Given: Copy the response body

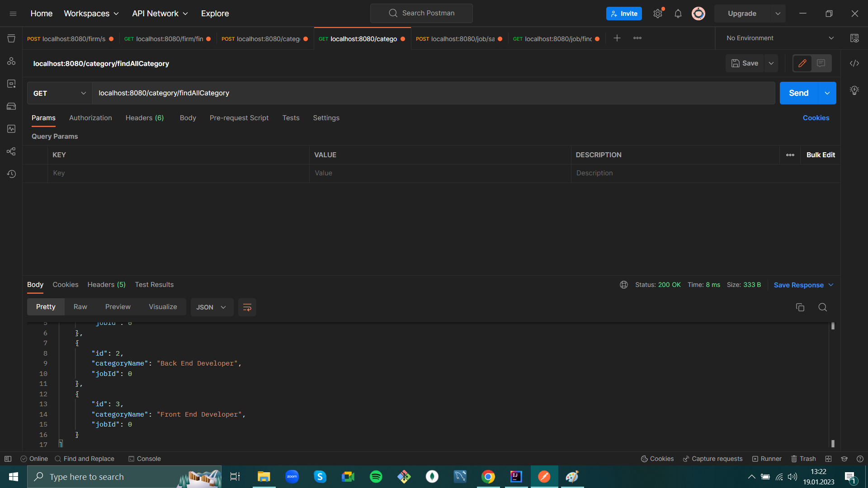Looking at the screenshot, I should (800, 307).
